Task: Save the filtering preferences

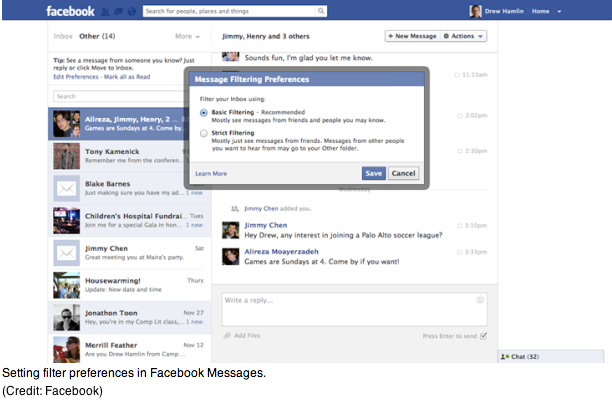Action: (374, 173)
